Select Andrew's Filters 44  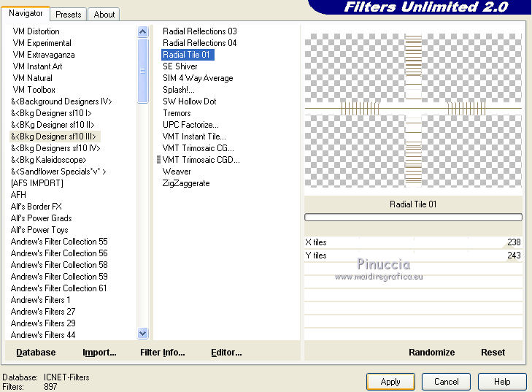tap(43, 335)
